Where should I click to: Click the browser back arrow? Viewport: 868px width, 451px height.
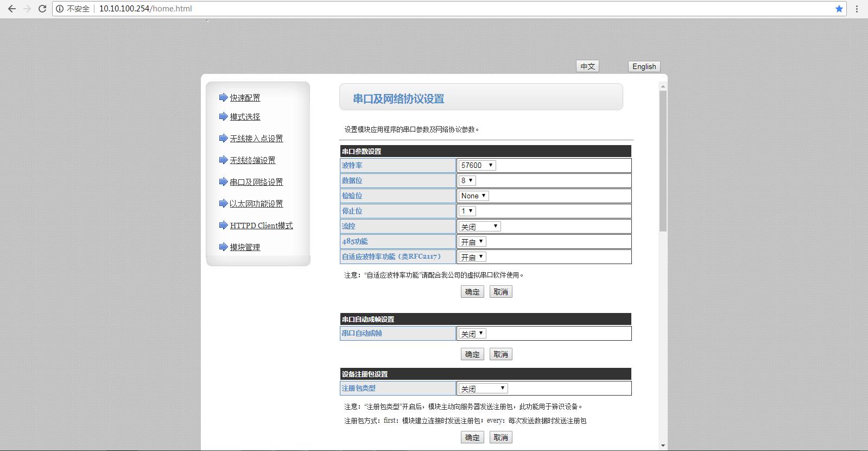(11, 9)
